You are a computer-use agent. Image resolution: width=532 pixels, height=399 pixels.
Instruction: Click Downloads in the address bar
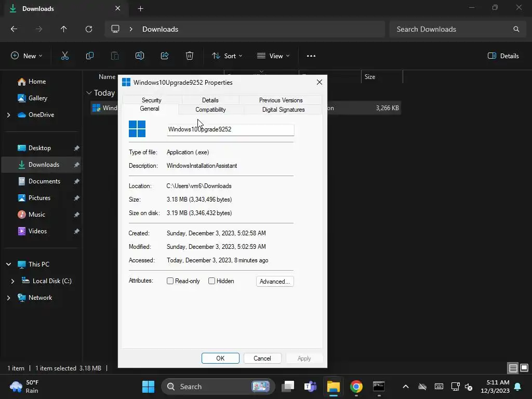point(160,29)
